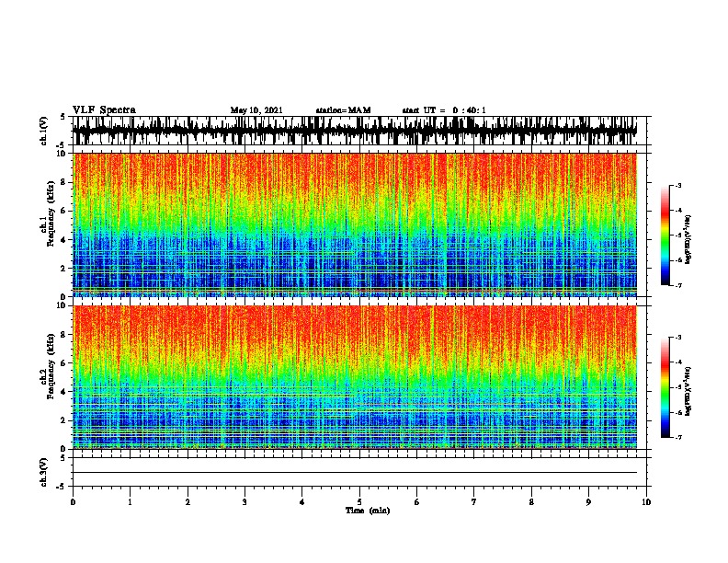728x563 pixels.
Task: Click the "10" kHz tick of ch.2 spectrogram
Action: 63,305
